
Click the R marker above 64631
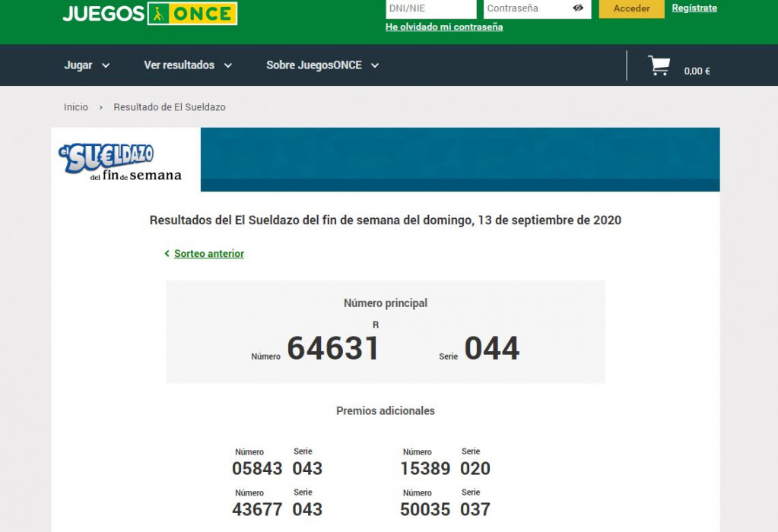pyautogui.click(x=376, y=325)
